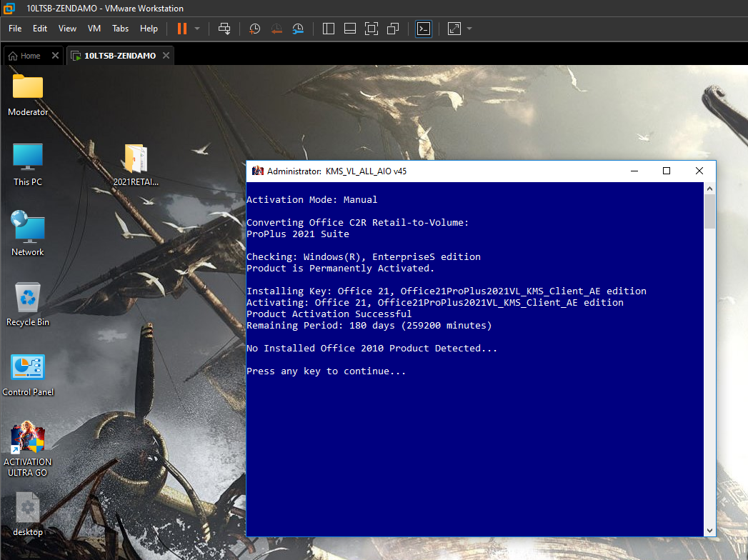The image size is (748, 560).
Task: Toggle the thumbnail bar view
Action: 350,29
